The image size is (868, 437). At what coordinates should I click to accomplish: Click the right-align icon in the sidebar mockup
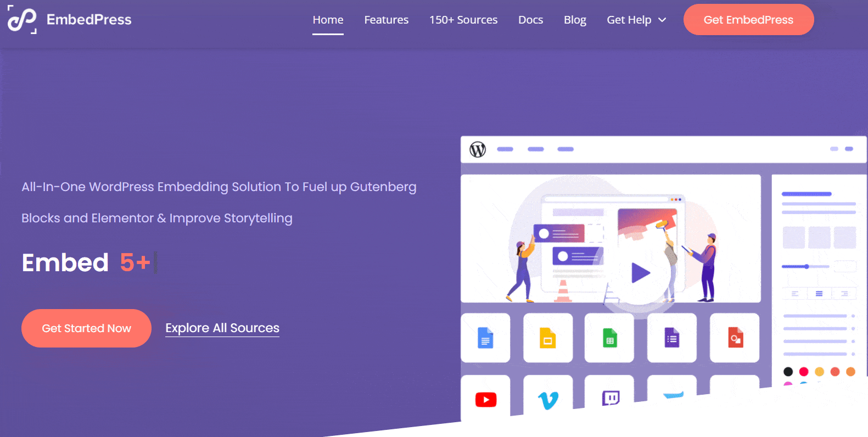[x=844, y=294]
